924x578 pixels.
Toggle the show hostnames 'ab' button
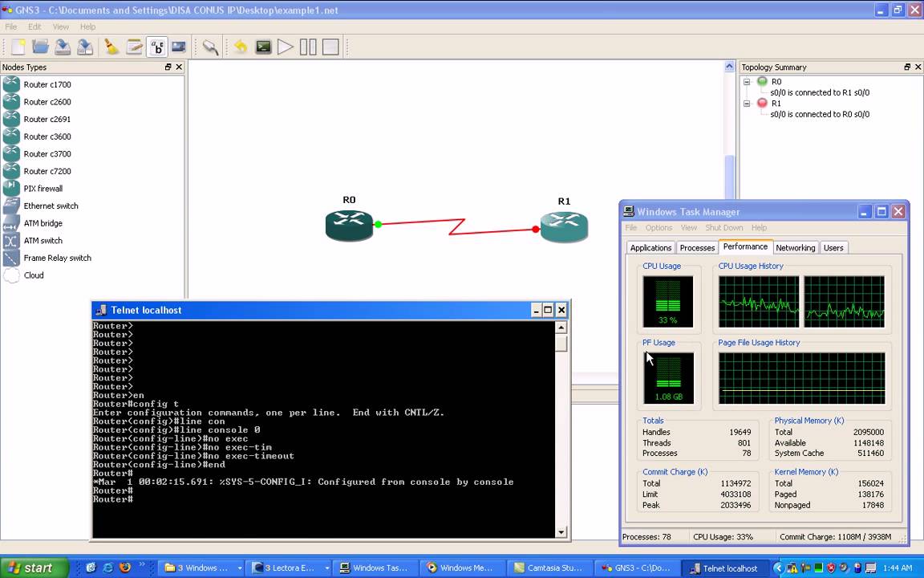click(156, 47)
